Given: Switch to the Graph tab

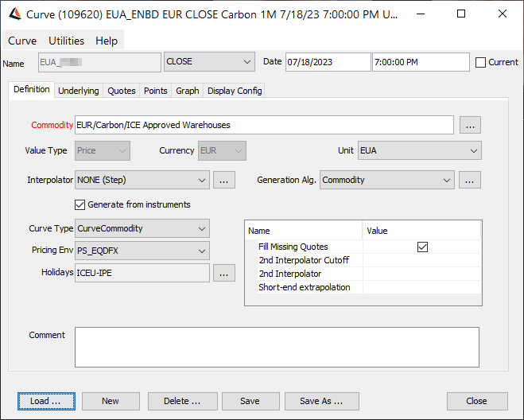Looking at the screenshot, I should point(188,91).
